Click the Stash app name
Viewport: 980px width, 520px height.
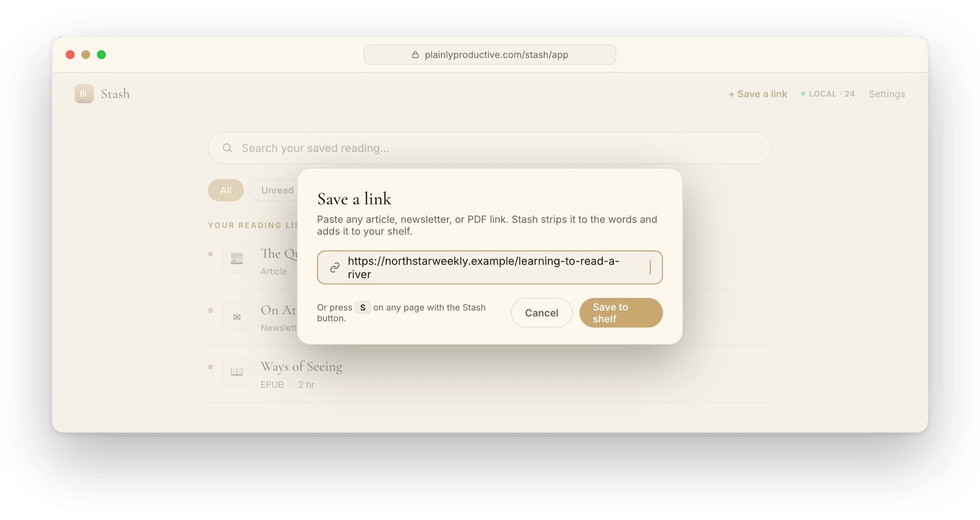[x=115, y=94]
